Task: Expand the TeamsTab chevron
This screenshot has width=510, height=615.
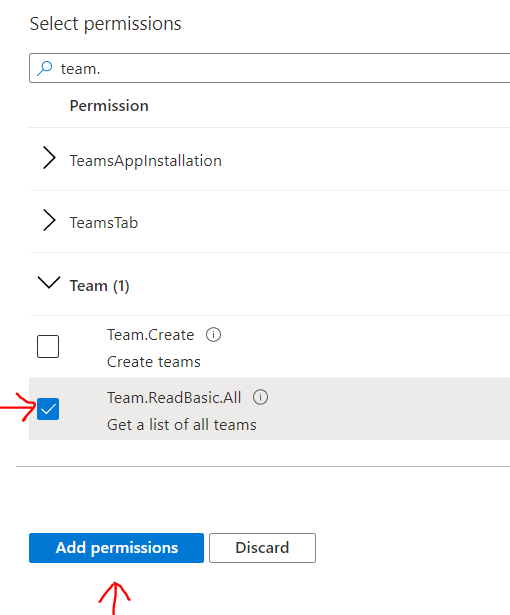Action: click(49, 220)
